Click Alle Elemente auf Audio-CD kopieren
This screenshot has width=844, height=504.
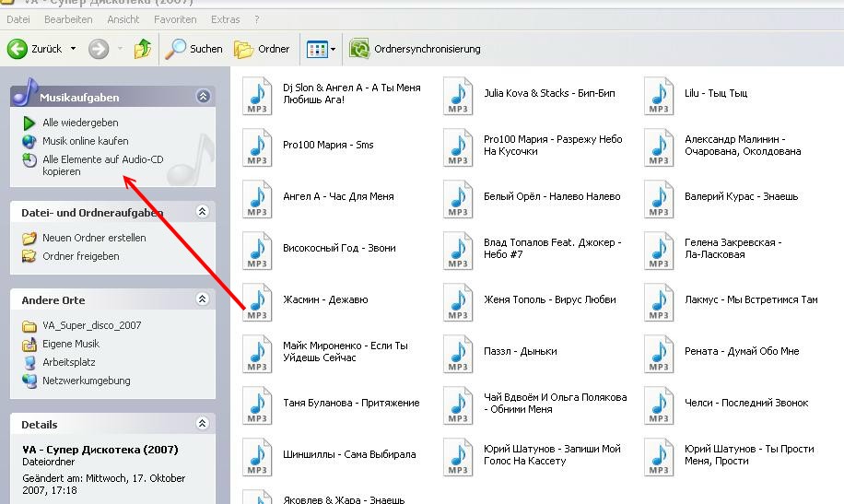tap(103, 165)
